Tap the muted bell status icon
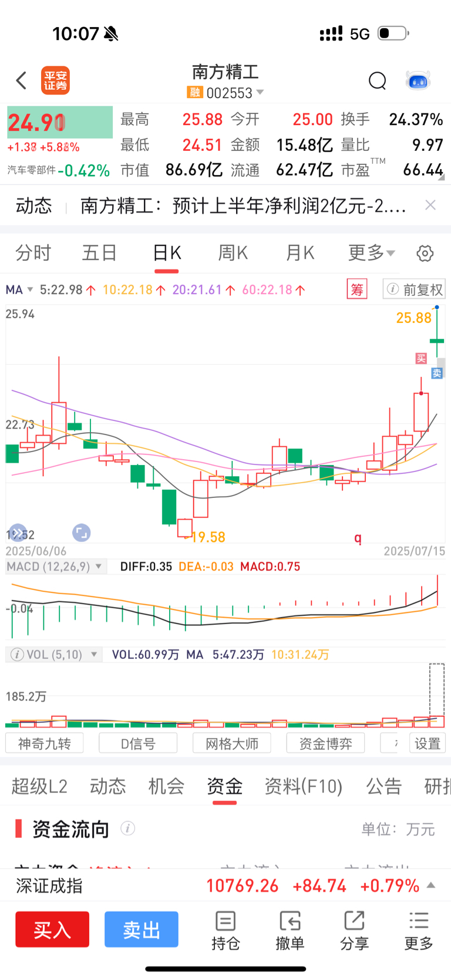 (x=111, y=34)
